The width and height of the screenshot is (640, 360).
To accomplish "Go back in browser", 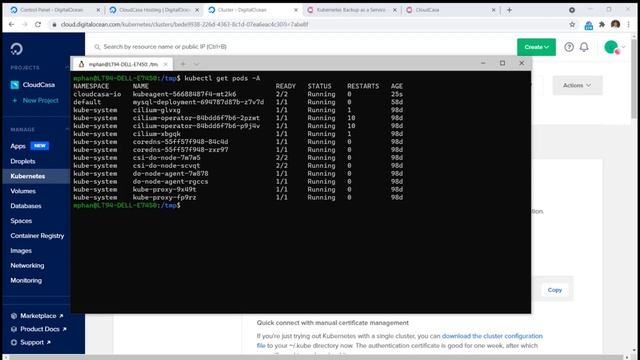I will click(11, 24).
